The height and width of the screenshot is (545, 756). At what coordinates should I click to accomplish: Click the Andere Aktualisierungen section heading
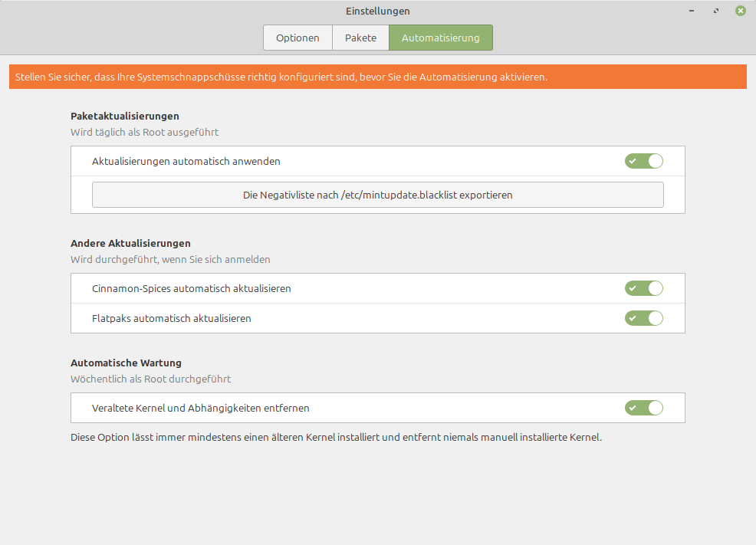[130, 243]
